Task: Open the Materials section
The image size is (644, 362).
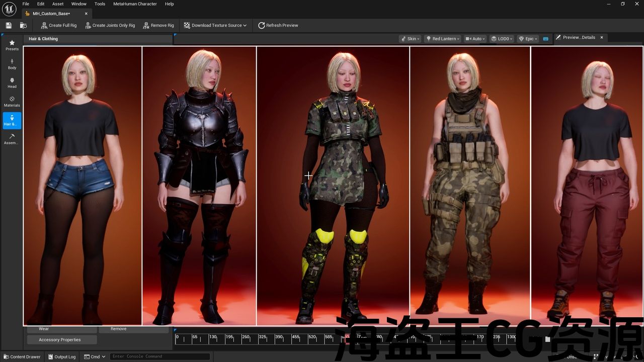Action: 12,102
